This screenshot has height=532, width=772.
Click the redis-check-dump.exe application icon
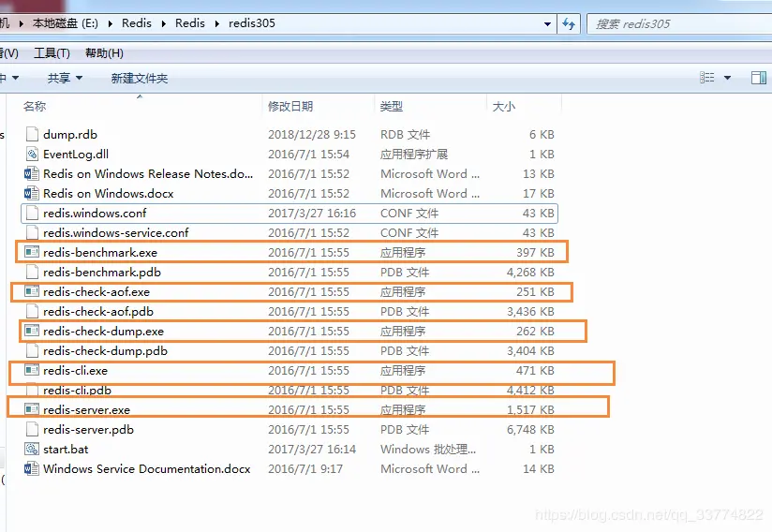[32, 331]
